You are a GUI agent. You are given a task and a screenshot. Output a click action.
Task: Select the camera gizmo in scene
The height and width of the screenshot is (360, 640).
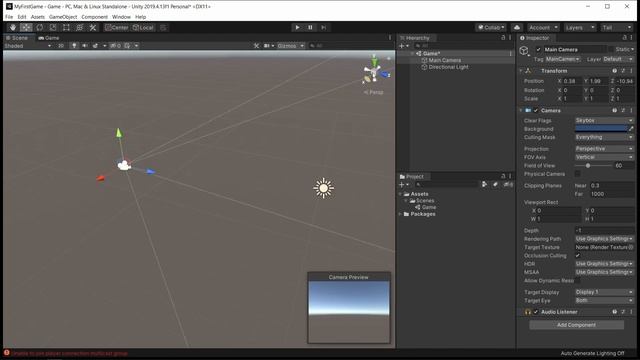coord(124,165)
